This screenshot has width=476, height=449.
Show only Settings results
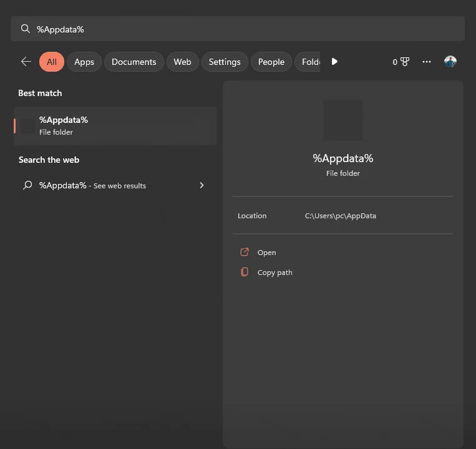click(225, 62)
